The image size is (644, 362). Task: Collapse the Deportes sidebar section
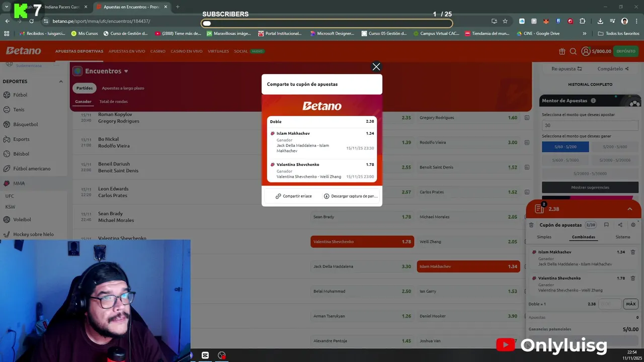tap(61, 81)
